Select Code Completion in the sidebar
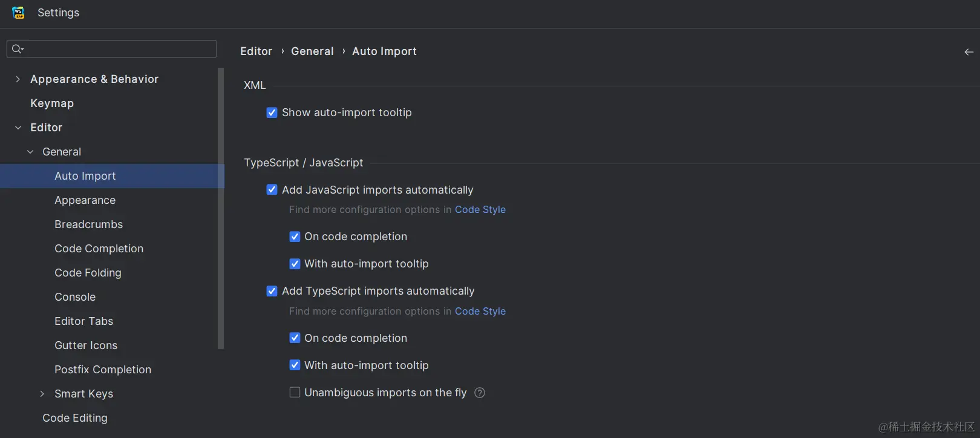This screenshot has width=980, height=438. (99, 248)
